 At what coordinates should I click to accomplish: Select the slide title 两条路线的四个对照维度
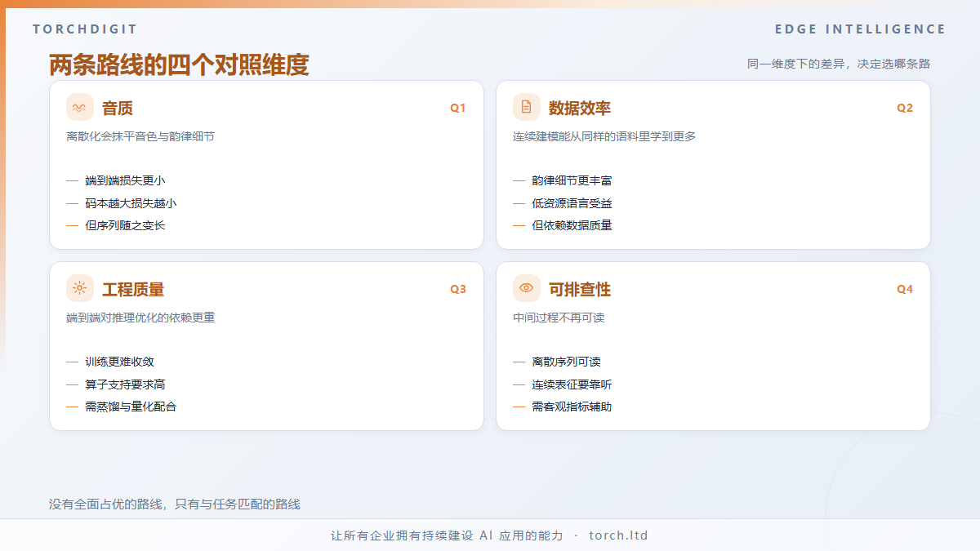click(179, 64)
